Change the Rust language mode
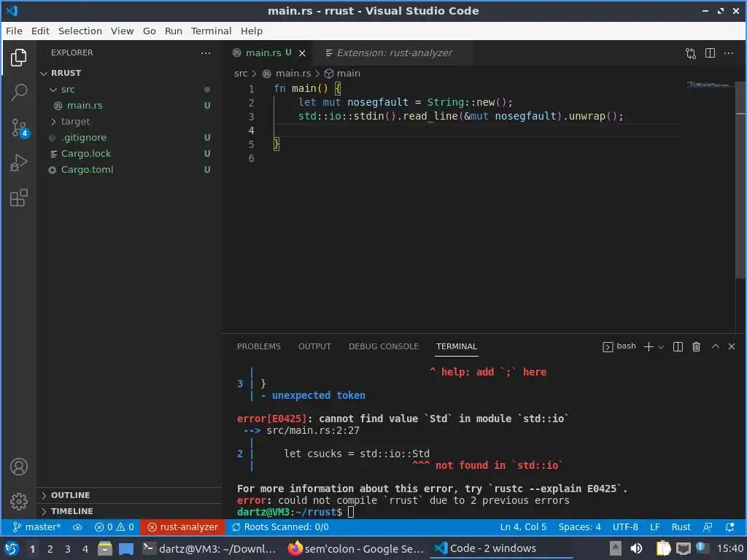Image resolution: width=747 pixels, height=560 pixels. click(681, 526)
